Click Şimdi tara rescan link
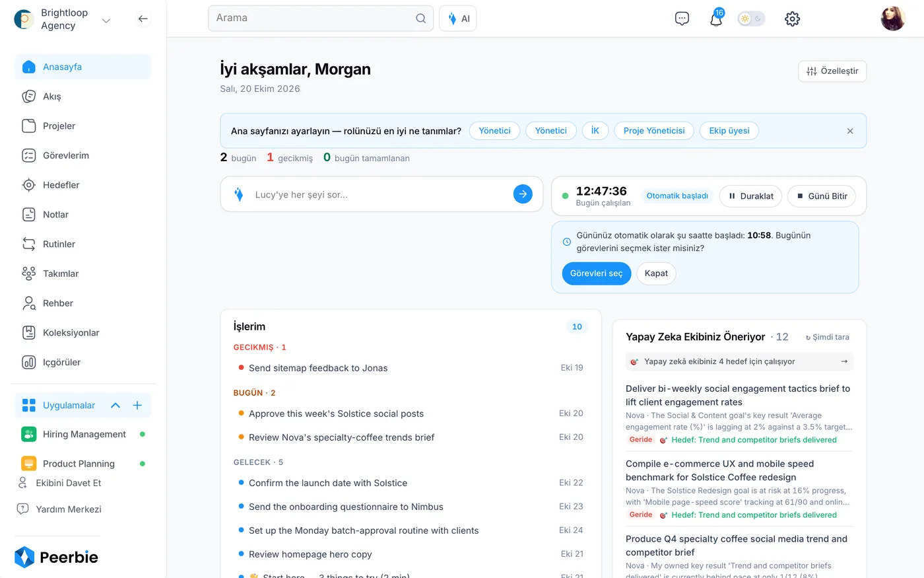This screenshot has width=924, height=578. (x=828, y=337)
